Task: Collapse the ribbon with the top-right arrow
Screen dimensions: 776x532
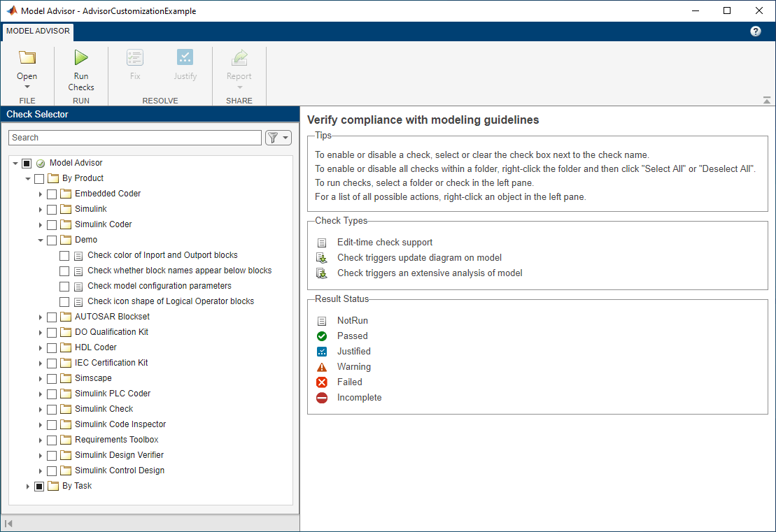Action: click(x=767, y=101)
